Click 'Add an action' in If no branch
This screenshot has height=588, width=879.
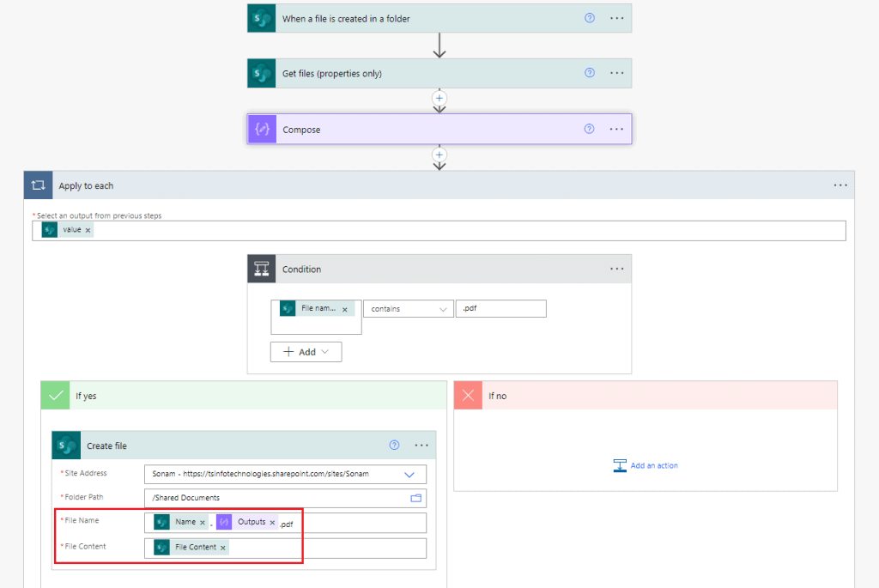coord(646,465)
